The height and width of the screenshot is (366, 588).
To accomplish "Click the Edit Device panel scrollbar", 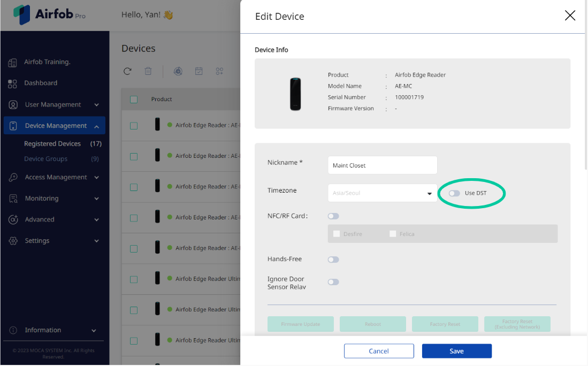I will 586,85.
